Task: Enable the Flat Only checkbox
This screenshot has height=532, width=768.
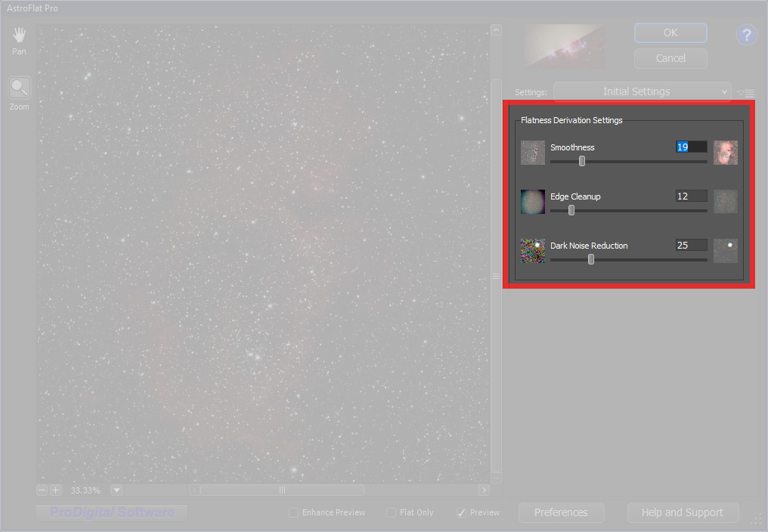Action: coord(391,512)
